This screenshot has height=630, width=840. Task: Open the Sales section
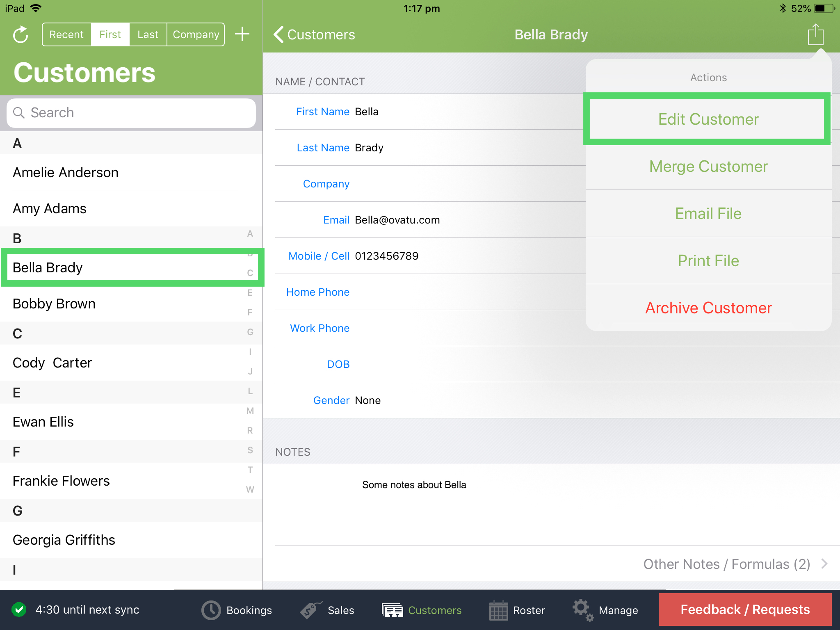point(328,610)
